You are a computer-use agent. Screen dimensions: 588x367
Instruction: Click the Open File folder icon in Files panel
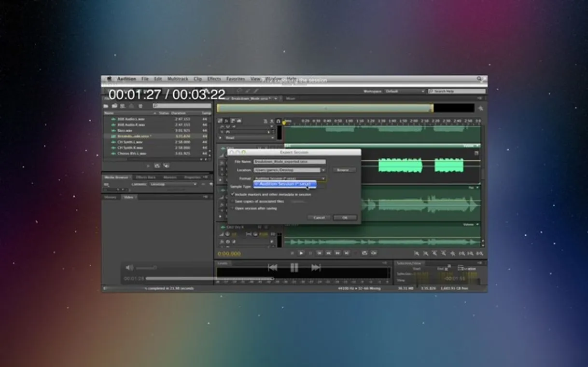tap(106, 106)
